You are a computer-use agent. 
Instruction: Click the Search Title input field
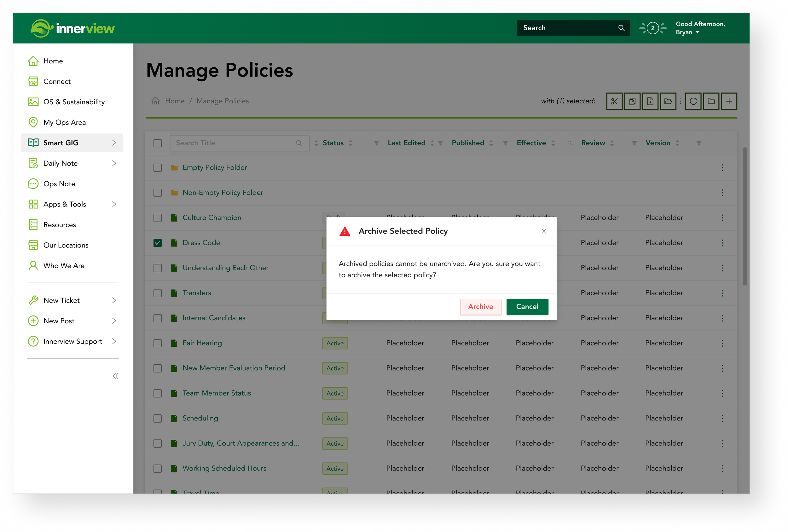tap(239, 143)
